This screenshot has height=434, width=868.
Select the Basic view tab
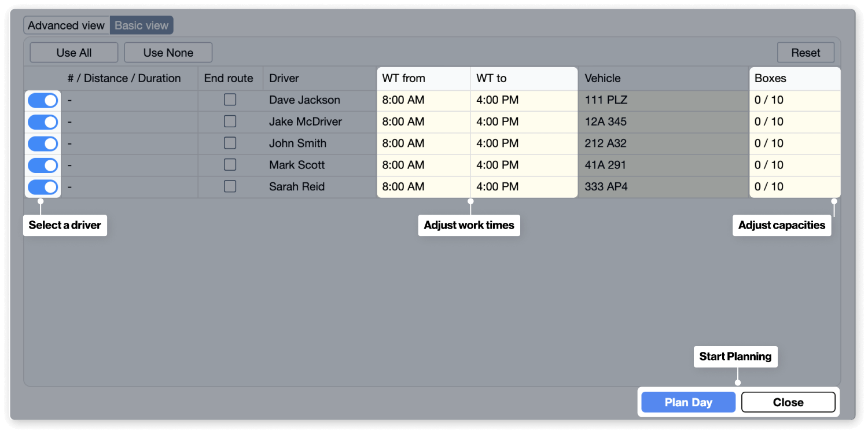pos(142,25)
